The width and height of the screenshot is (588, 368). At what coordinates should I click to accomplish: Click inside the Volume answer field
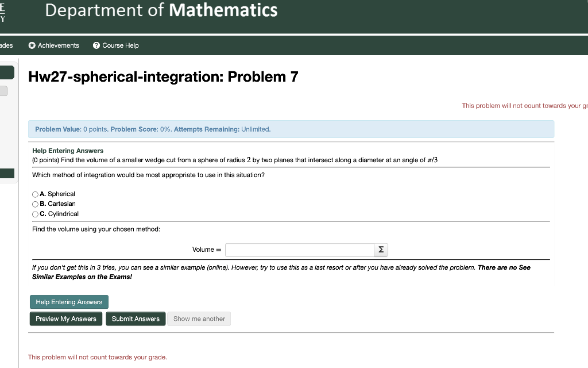pyautogui.click(x=299, y=250)
